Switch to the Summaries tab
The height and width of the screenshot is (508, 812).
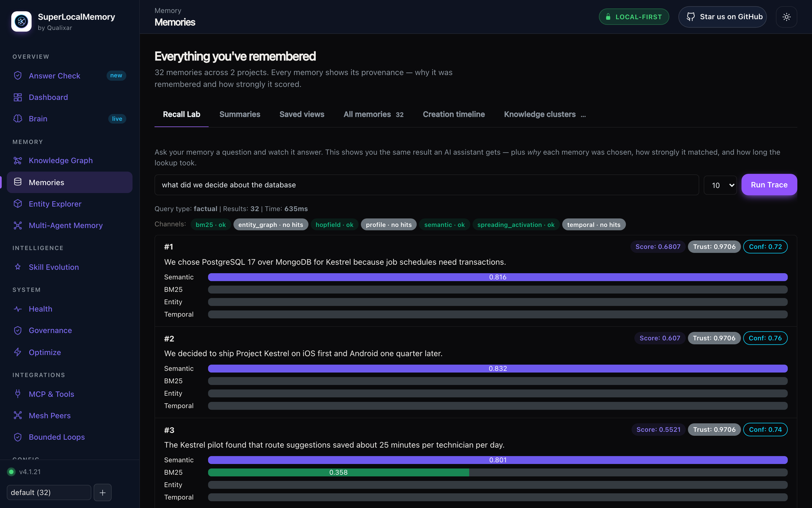point(240,114)
